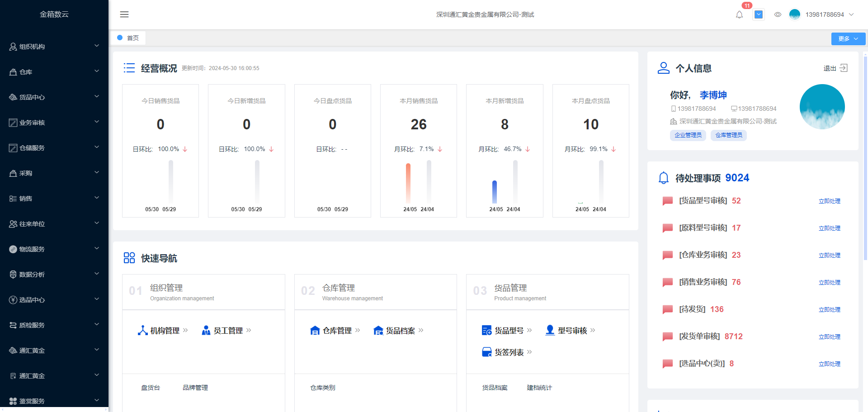
Task: Click the 快速导航 grid icon
Action: pos(129,258)
